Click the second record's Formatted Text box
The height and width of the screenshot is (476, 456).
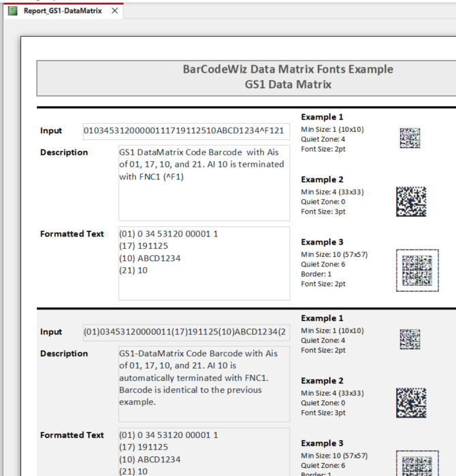(x=204, y=452)
